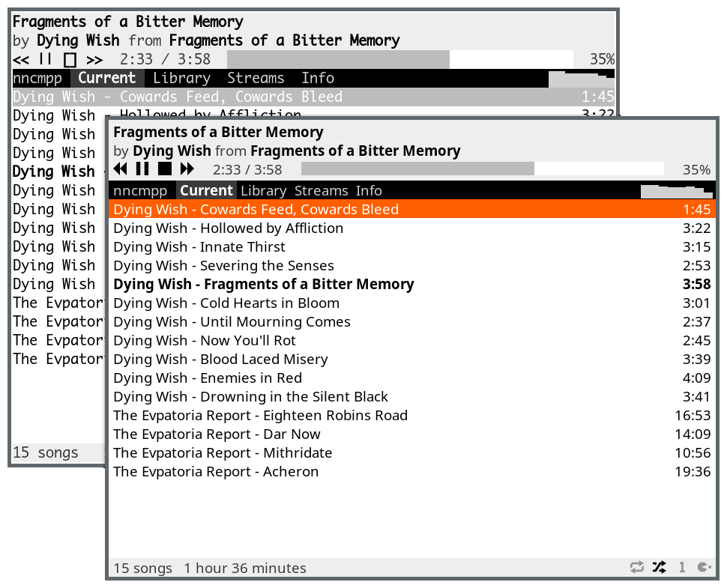The width and height of the screenshot is (727, 588).
Task: Switch to Library tab in front window
Action: click(263, 190)
